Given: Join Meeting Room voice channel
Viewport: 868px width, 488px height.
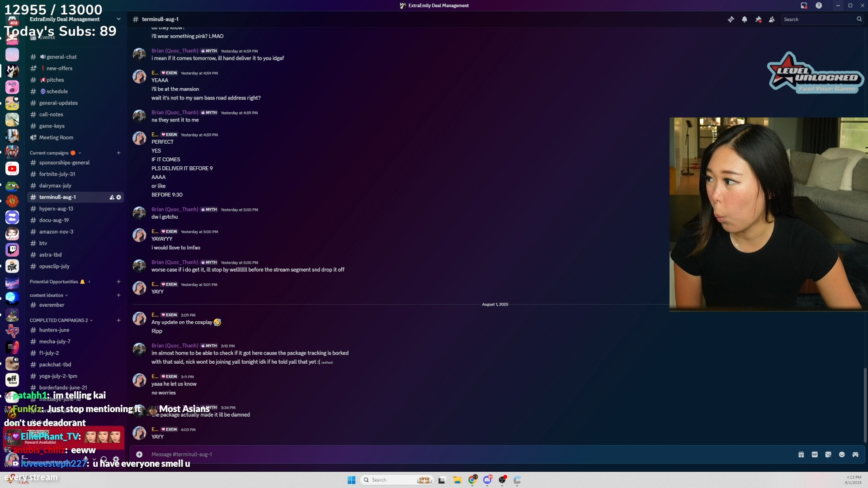Looking at the screenshot, I should point(75,138).
